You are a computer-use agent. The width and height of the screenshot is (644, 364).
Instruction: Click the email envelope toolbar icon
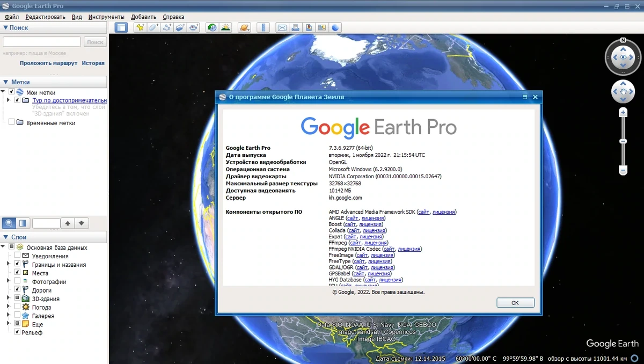coord(282,27)
